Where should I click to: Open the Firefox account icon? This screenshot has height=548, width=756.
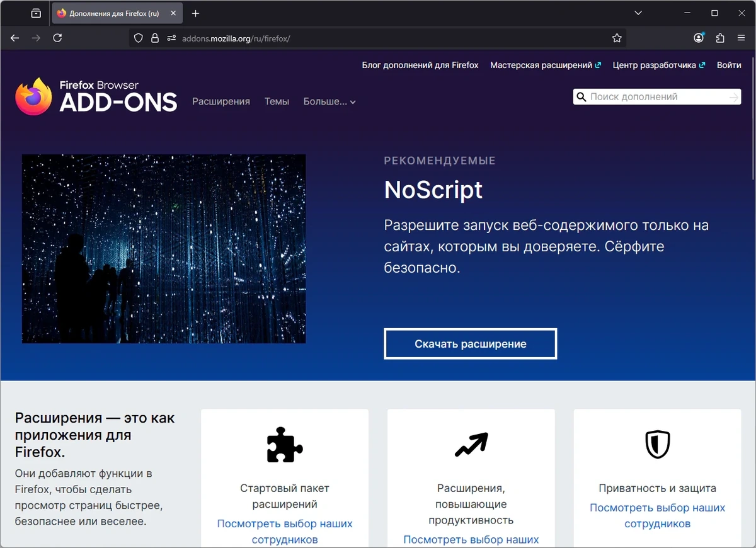(x=699, y=38)
